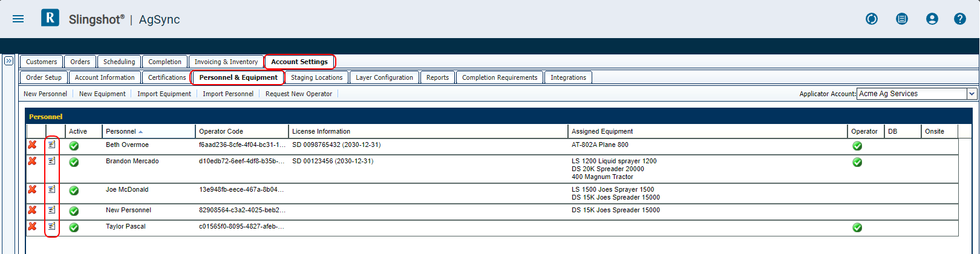Click the Request New Operator link
The width and height of the screenshot is (980, 254).
coord(299,94)
